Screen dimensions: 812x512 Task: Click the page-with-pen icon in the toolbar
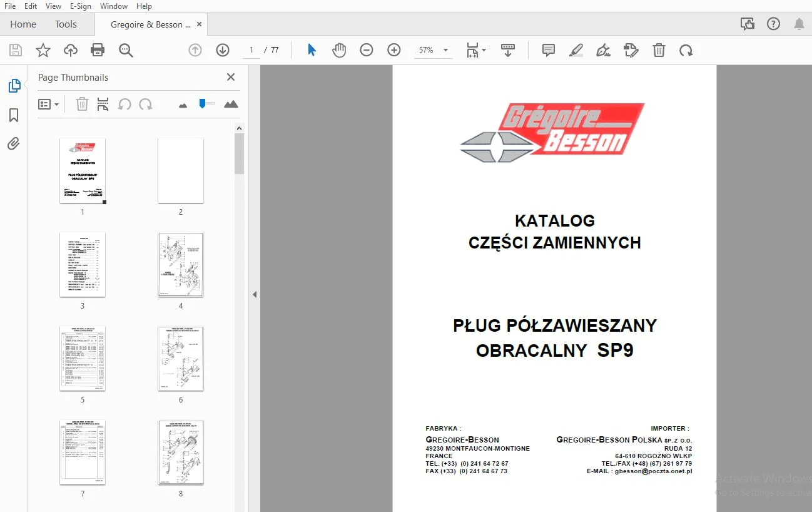(x=631, y=50)
